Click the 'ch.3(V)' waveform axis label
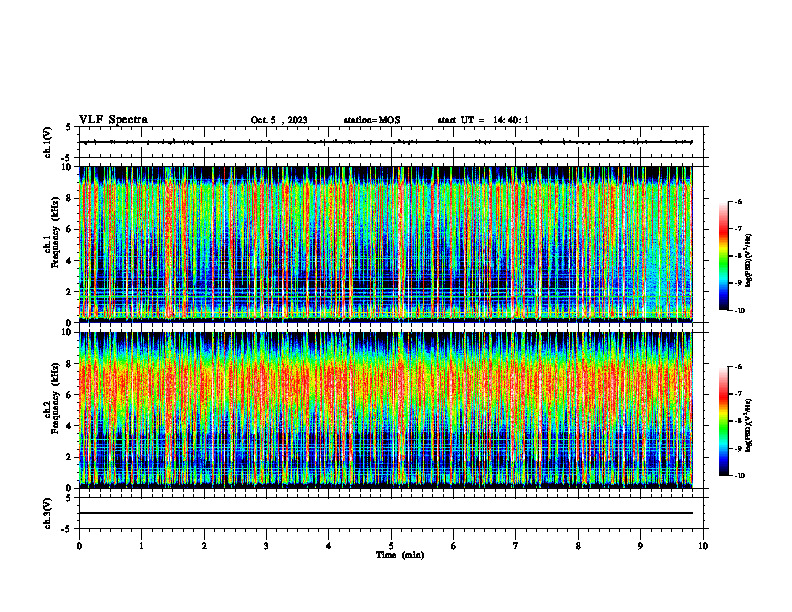 coord(47,513)
